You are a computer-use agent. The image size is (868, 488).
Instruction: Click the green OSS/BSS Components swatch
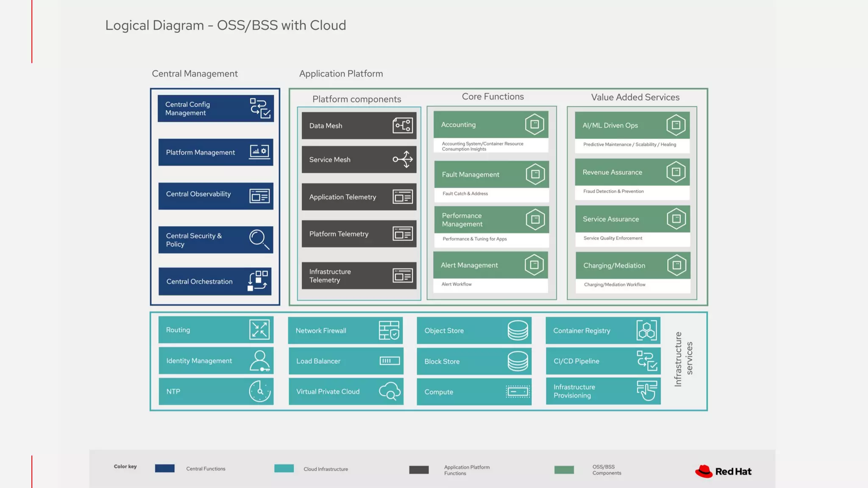tap(564, 470)
